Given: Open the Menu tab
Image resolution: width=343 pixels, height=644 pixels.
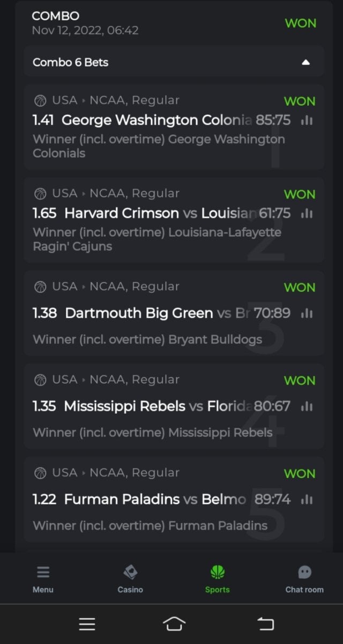Looking at the screenshot, I should [x=43, y=579].
